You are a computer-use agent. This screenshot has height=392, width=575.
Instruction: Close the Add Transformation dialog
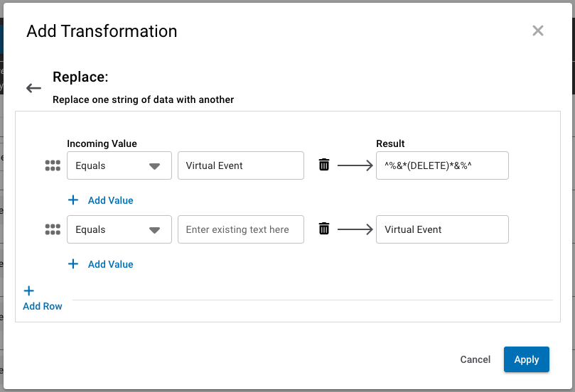coord(537,31)
